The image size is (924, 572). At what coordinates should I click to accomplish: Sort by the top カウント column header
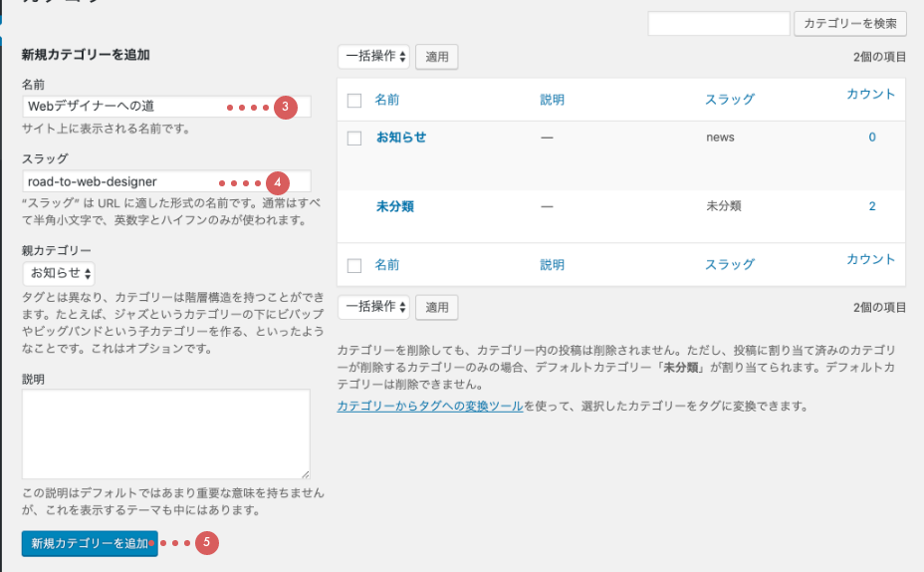870,95
